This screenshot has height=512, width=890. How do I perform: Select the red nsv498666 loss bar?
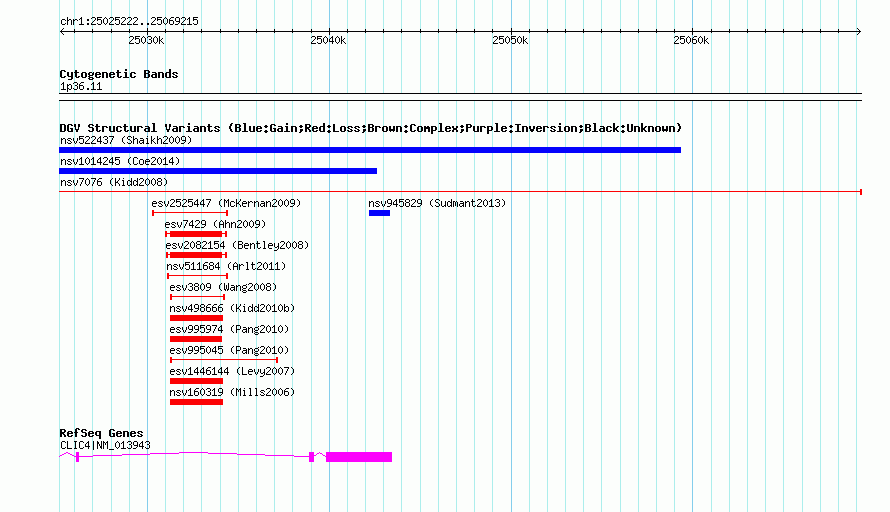pyautogui.click(x=196, y=318)
